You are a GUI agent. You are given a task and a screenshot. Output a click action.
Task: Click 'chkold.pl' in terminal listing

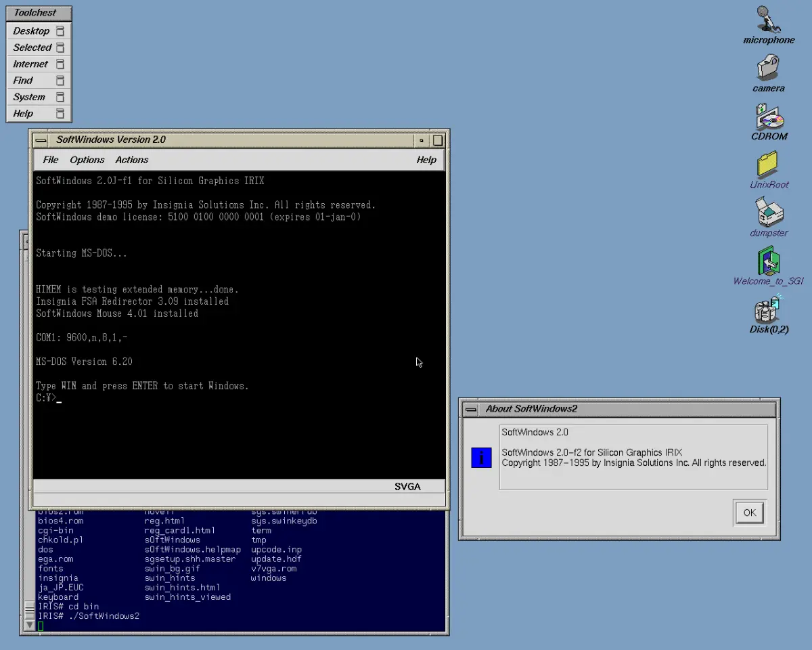61,540
